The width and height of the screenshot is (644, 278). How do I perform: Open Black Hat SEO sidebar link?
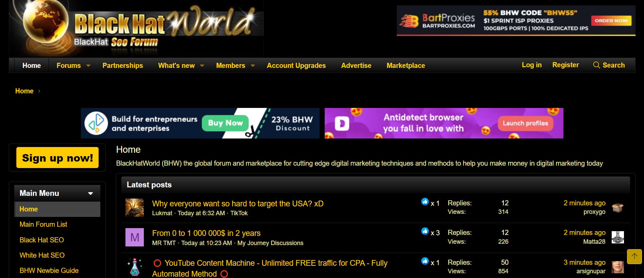click(41, 240)
